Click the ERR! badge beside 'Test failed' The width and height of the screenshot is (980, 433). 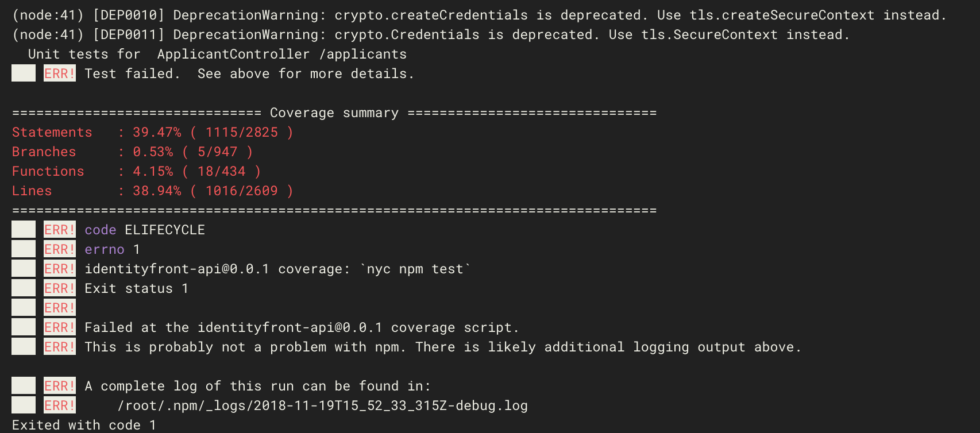pyautogui.click(x=60, y=74)
